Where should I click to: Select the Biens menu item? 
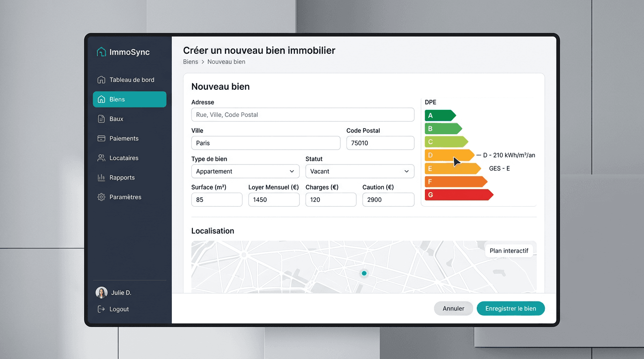[130, 100]
